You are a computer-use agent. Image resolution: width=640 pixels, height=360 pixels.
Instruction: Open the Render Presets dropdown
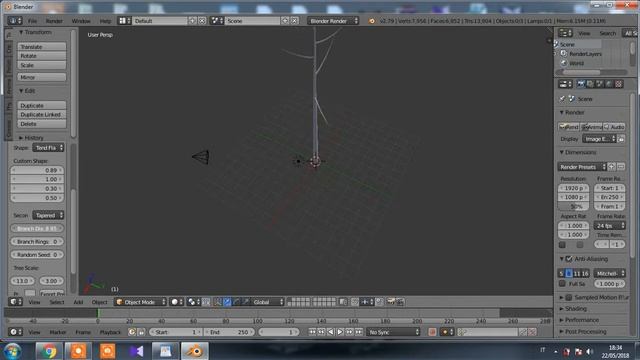pos(582,167)
